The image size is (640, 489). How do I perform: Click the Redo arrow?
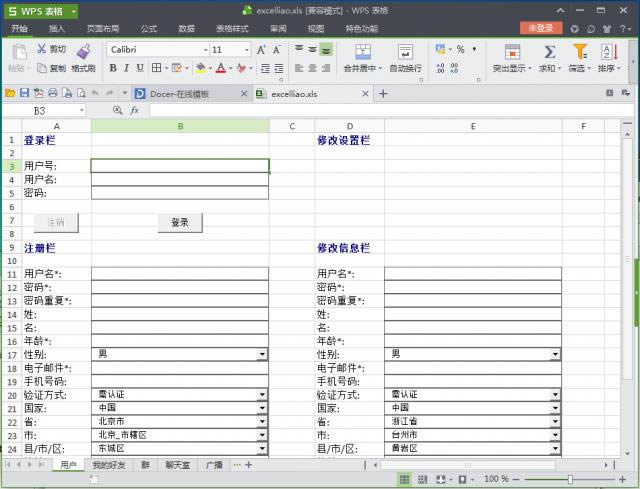pos(109,93)
